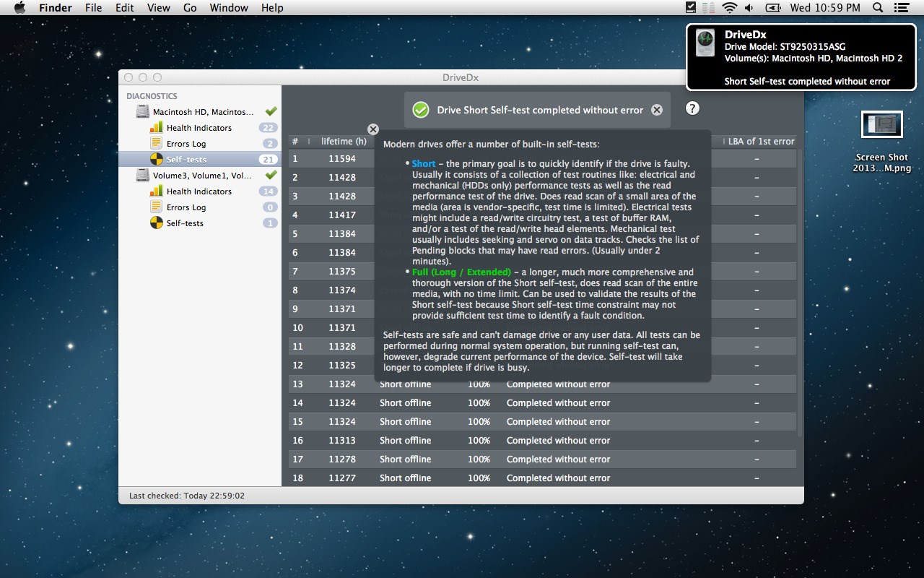Click the Self-tests crash-test icon with 21 badge
The width and height of the screenshot is (924, 578).
[x=156, y=160]
